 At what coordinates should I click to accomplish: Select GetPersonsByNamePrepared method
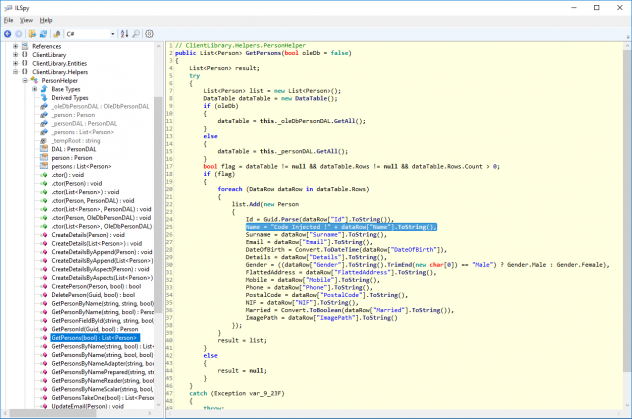[102, 372]
